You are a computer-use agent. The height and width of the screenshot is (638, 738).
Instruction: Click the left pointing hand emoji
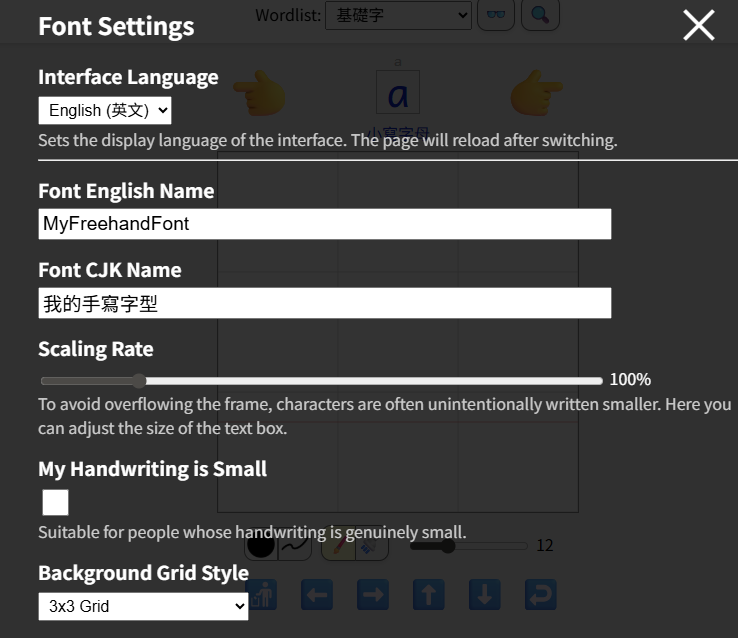click(x=260, y=93)
